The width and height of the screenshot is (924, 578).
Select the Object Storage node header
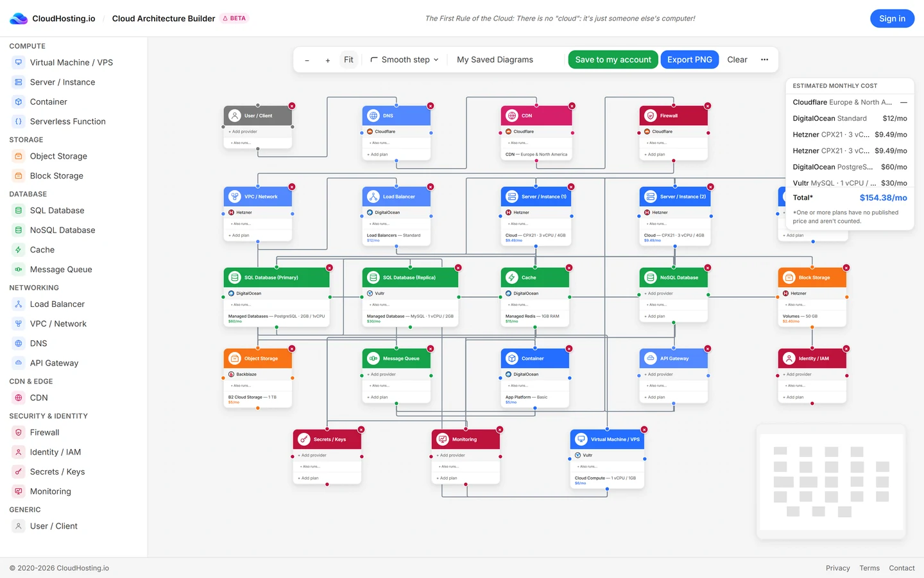click(258, 358)
